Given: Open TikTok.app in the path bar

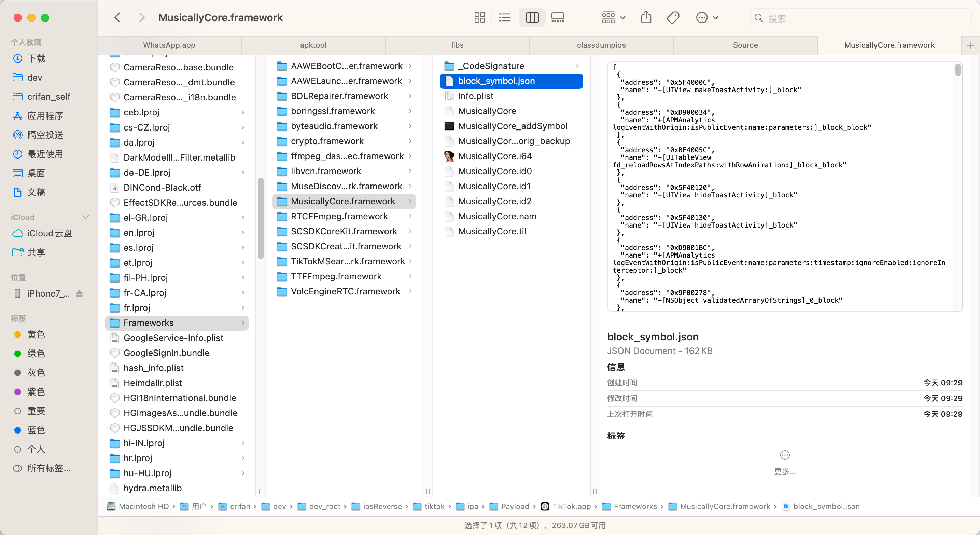Looking at the screenshot, I should (x=566, y=506).
